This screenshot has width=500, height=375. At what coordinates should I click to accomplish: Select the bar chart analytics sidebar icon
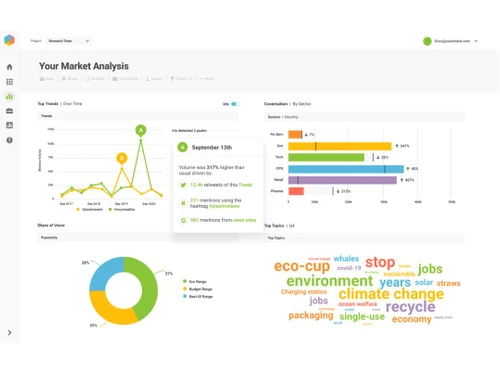pos(10,96)
